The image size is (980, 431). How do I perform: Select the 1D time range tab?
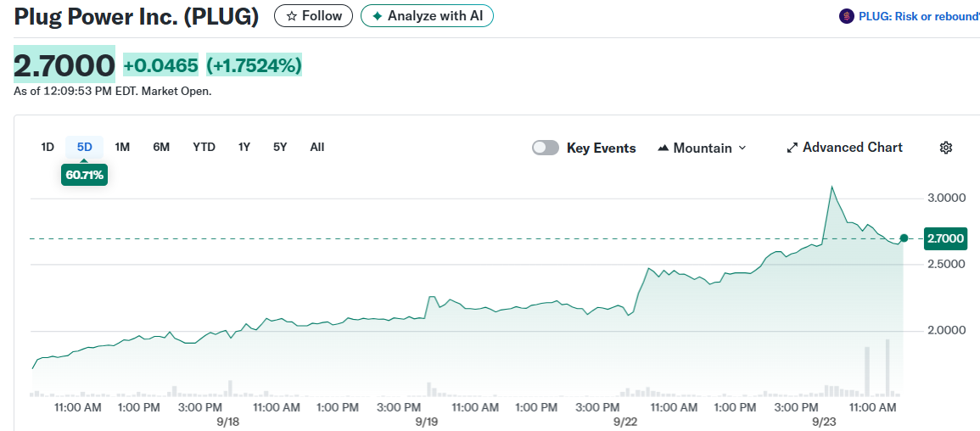[48, 148]
